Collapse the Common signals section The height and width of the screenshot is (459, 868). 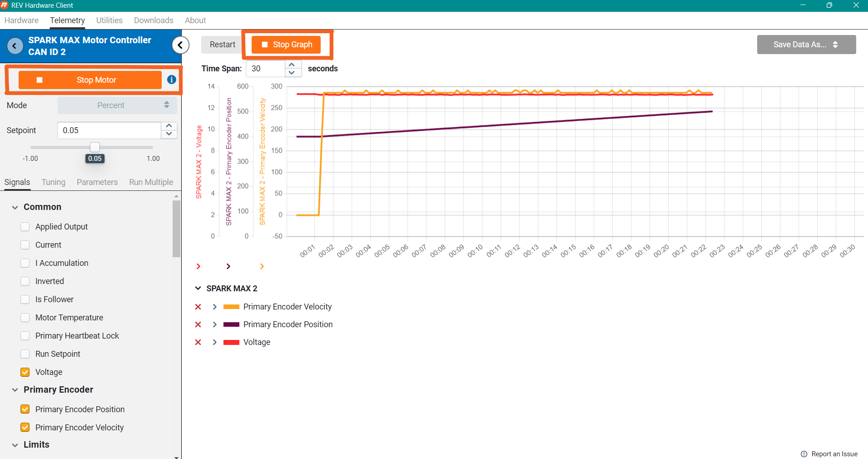tap(15, 207)
